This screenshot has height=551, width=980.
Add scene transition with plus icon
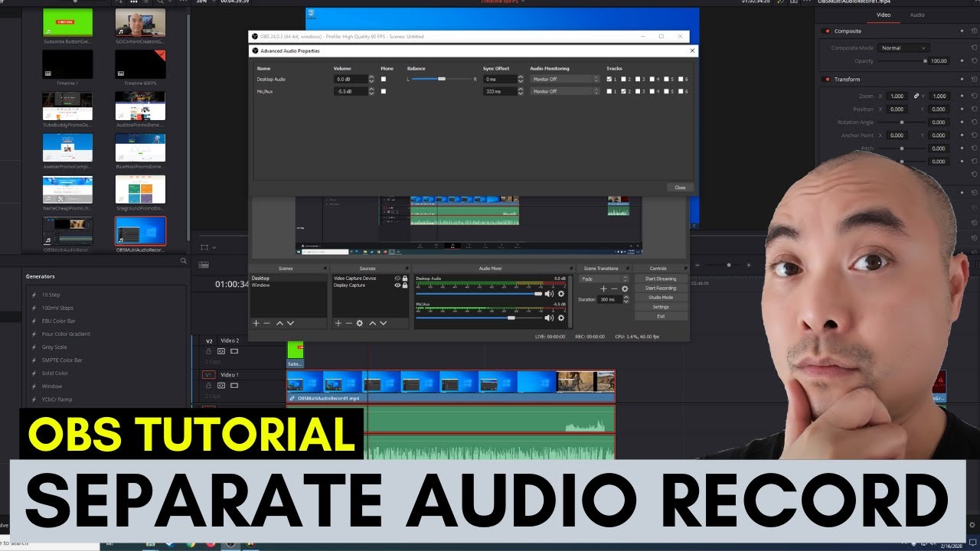click(603, 289)
